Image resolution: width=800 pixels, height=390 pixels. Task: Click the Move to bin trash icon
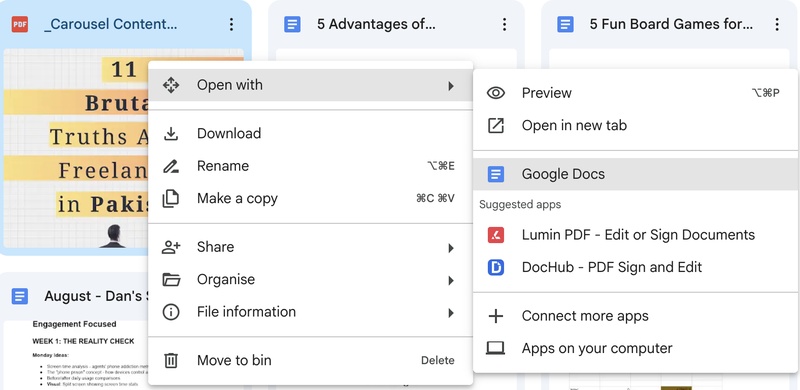[x=171, y=360]
